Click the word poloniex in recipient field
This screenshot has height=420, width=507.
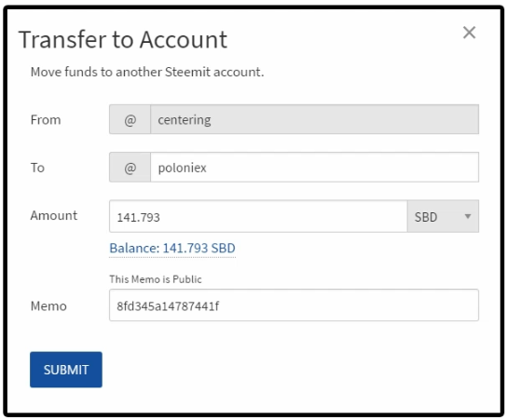(182, 168)
